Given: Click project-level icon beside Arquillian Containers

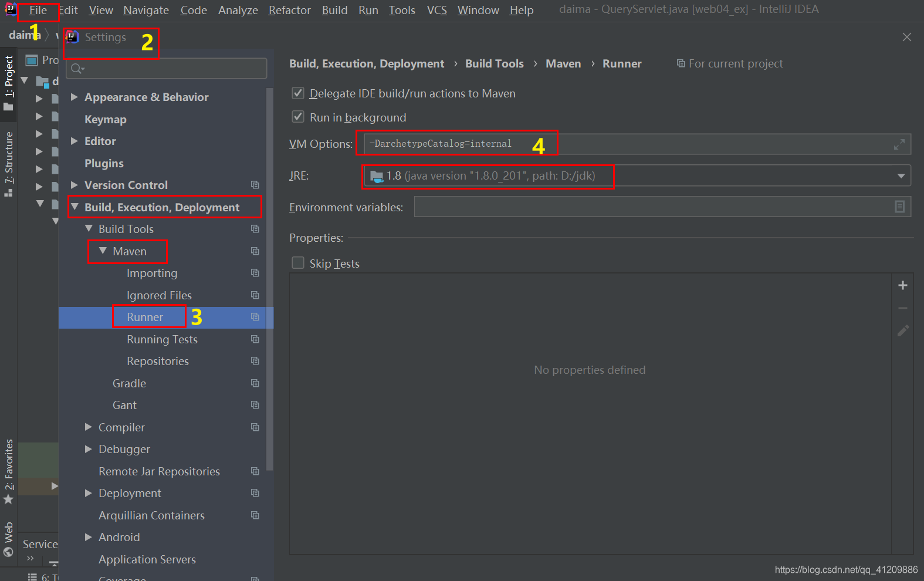Looking at the screenshot, I should pyautogui.click(x=255, y=515).
